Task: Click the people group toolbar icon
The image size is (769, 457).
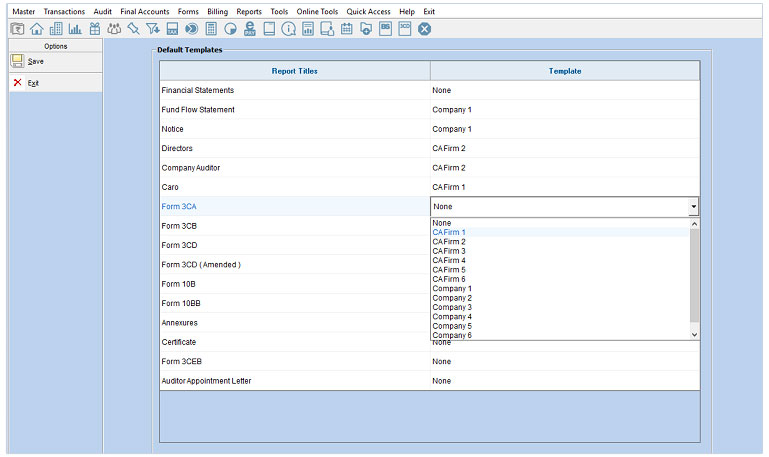Action: pos(114,29)
